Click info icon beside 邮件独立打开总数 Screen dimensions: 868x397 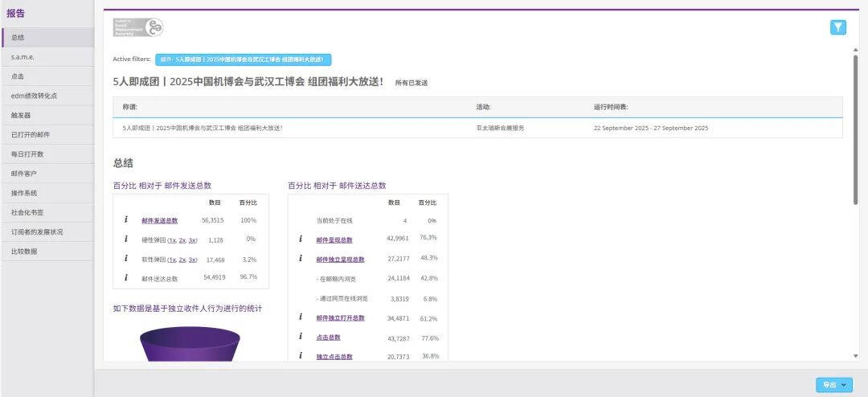point(301,317)
